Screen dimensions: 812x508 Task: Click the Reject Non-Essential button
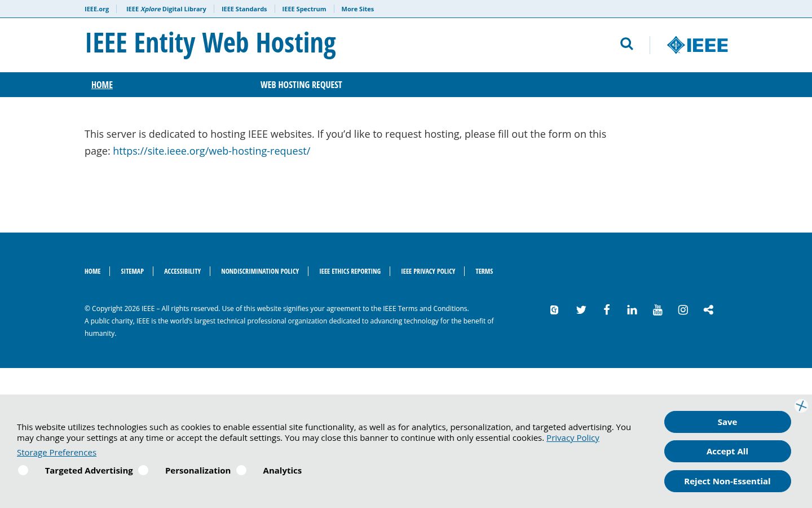tap(727, 481)
